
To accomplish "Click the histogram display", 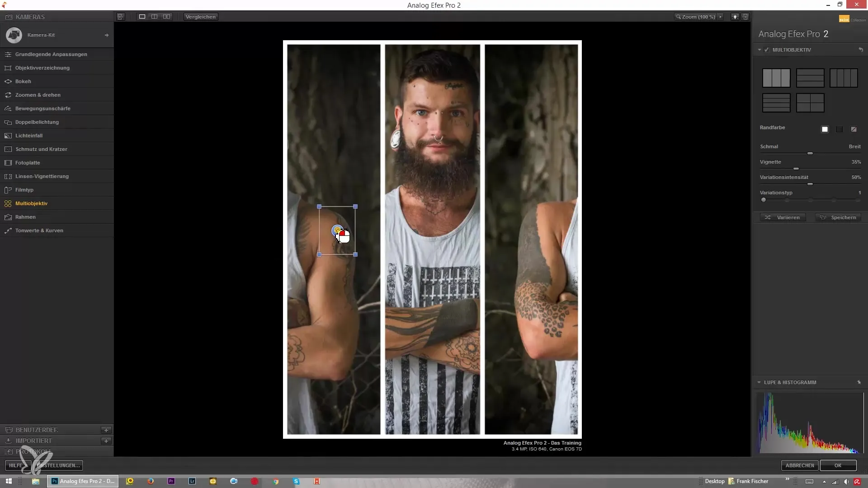I will (810, 422).
